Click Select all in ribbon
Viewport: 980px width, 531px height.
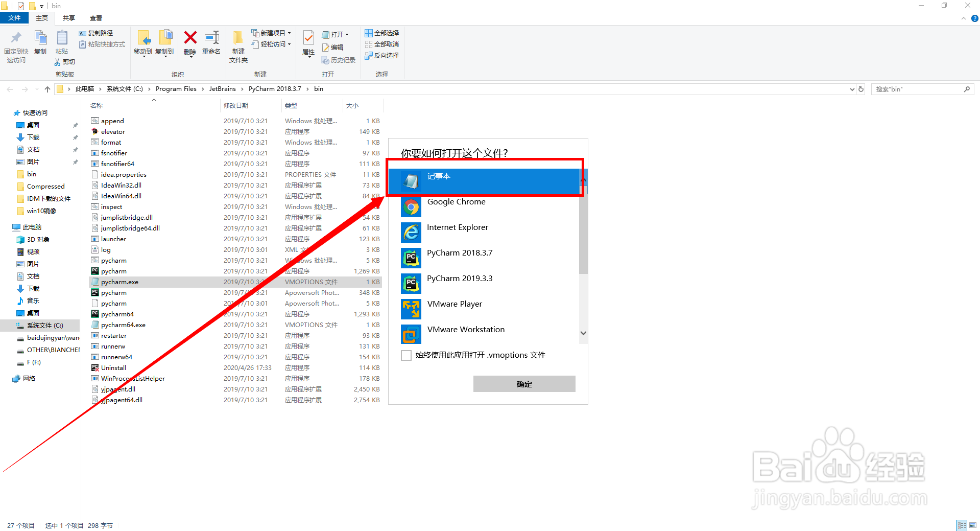381,33
